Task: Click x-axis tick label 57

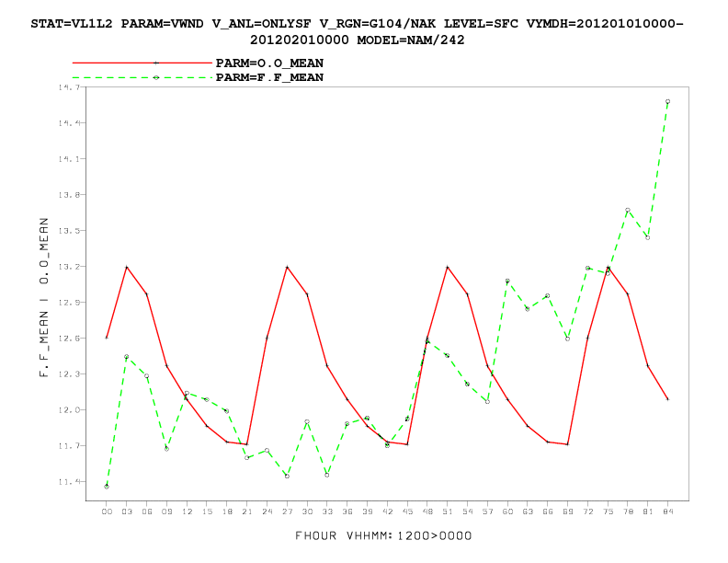Action: point(487,511)
